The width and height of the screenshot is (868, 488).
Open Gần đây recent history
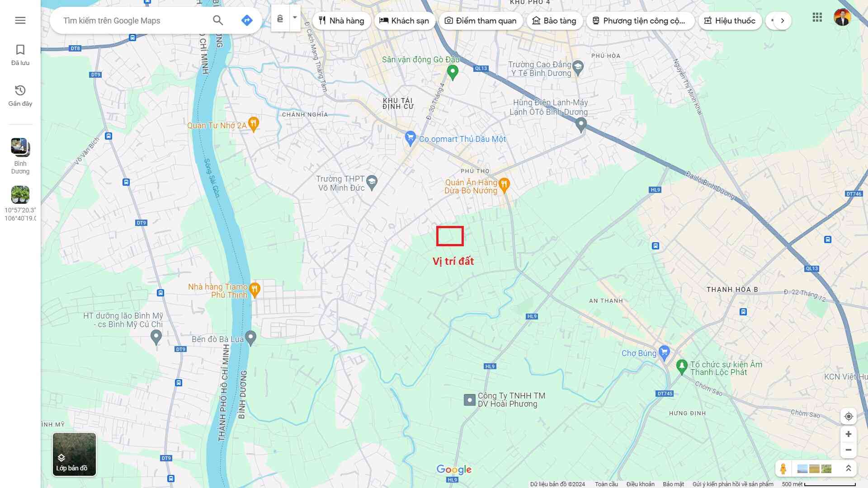point(20,96)
